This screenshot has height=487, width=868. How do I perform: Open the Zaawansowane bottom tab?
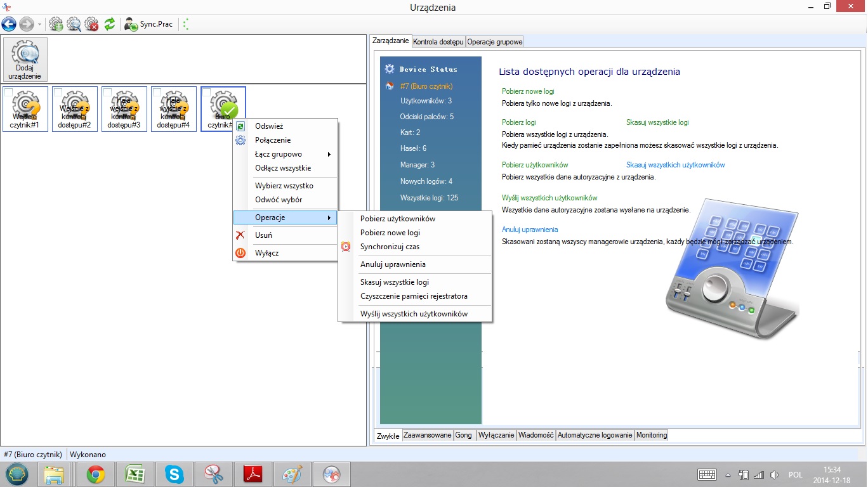tap(427, 435)
